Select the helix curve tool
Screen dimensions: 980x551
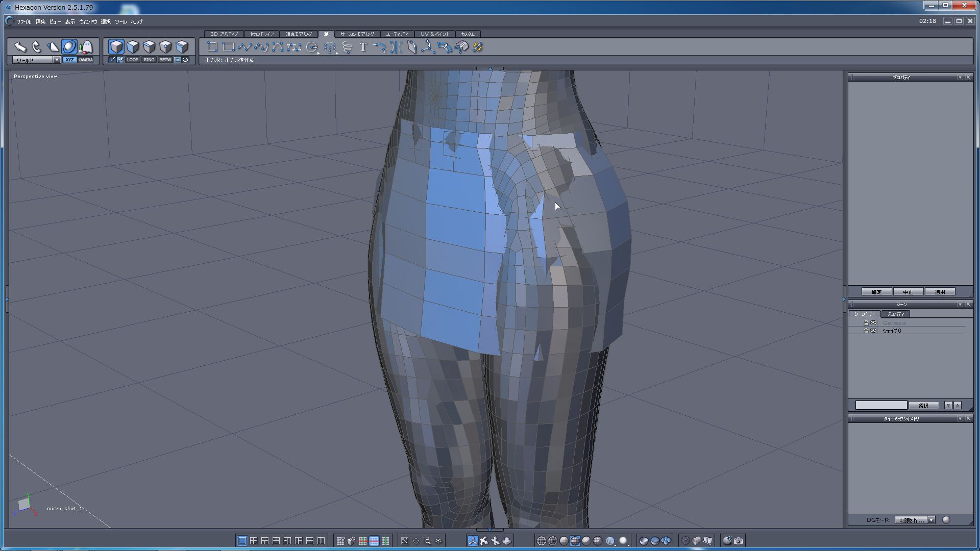(347, 47)
